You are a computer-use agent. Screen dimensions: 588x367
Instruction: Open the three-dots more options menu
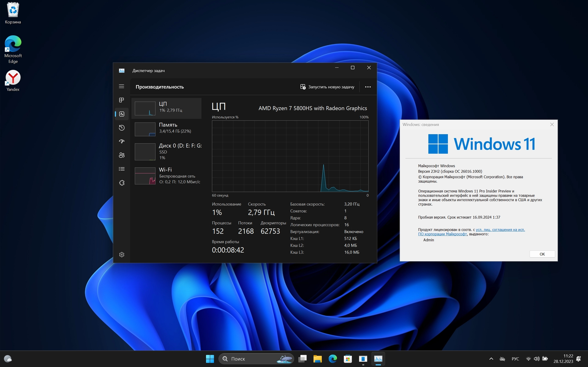pyautogui.click(x=368, y=87)
